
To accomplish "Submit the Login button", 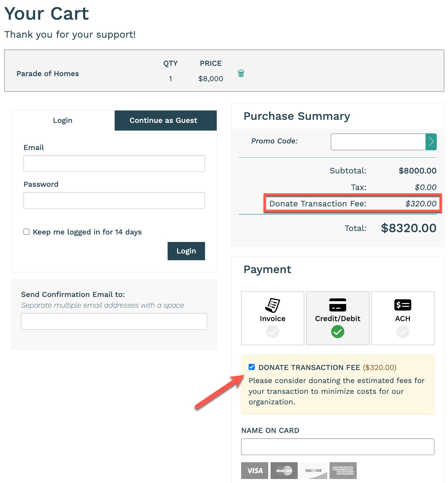I will 186,251.
